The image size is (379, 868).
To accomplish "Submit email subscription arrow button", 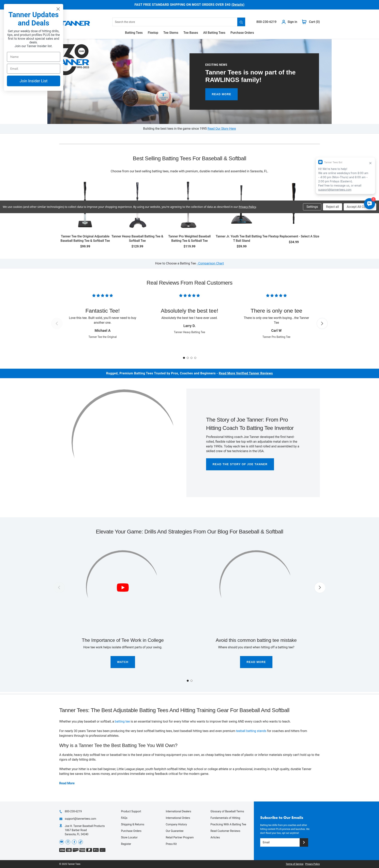I will (x=304, y=842).
